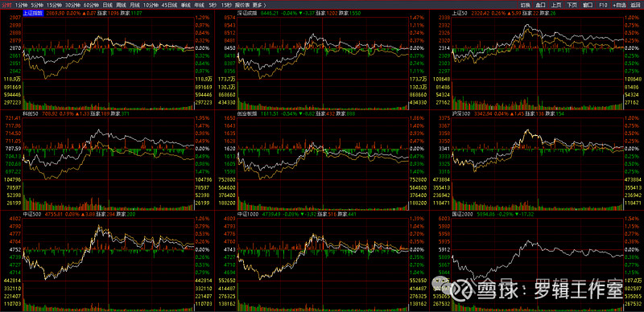Screen dimensions: 644x312
Task: Click the 深证成指 price value 8446.21
Action: click(269, 13)
